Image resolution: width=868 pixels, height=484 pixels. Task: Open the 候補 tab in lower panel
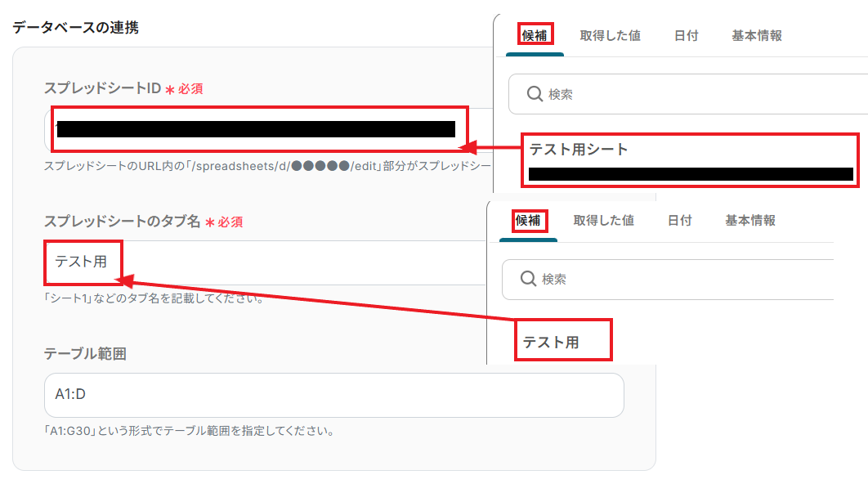pos(528,221)
